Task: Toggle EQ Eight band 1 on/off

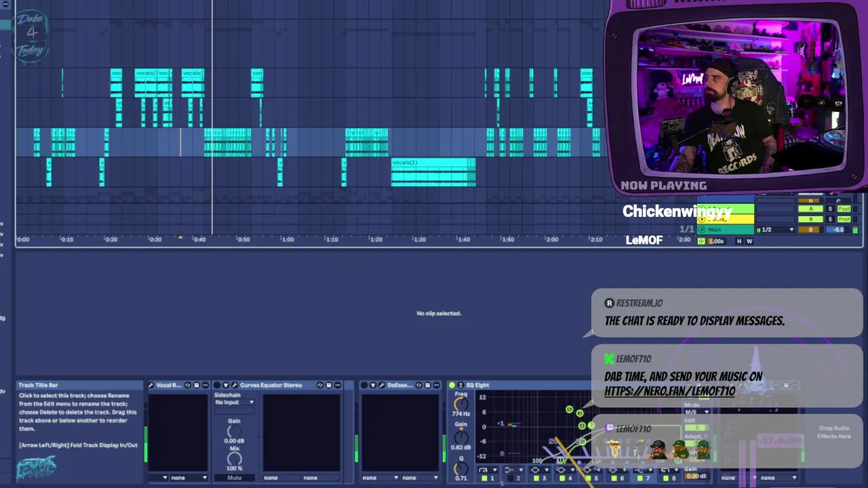Action: click(484, 478)
